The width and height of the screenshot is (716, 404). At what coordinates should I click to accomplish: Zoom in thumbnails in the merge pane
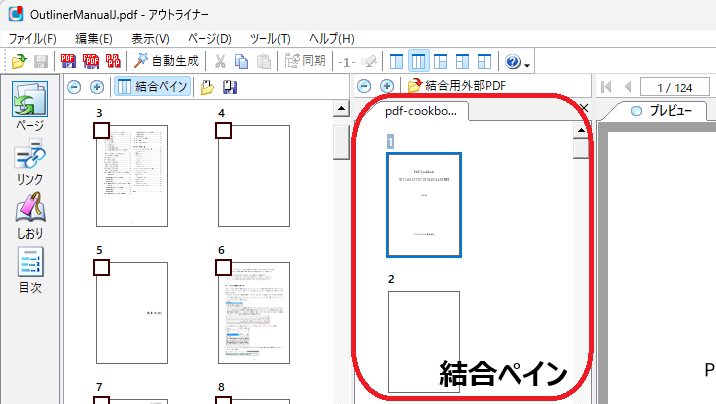tap(386, 86)
